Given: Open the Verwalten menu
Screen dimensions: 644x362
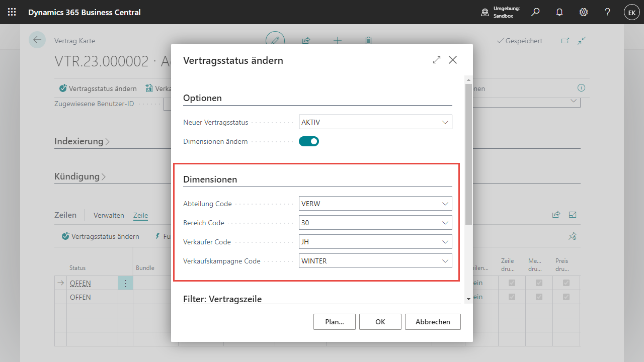Looking at the screenshot, I should [x=109, y=215].
